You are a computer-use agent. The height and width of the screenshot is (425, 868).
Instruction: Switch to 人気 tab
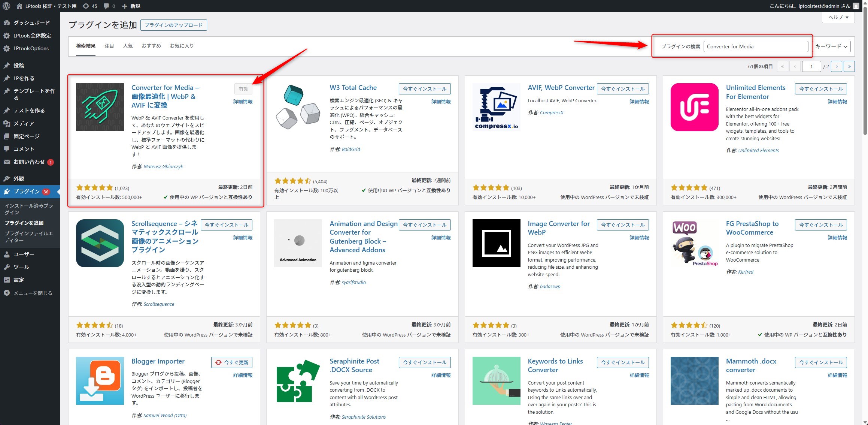point(128,46)
